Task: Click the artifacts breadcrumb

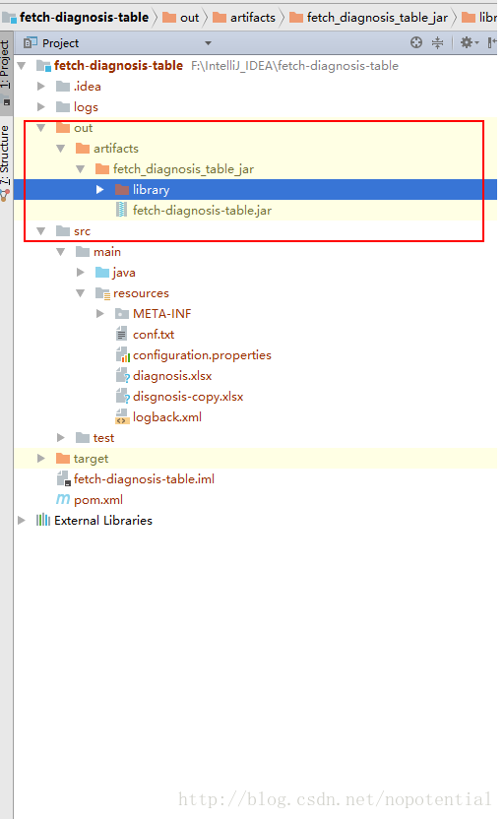Action: pos(244,18)
